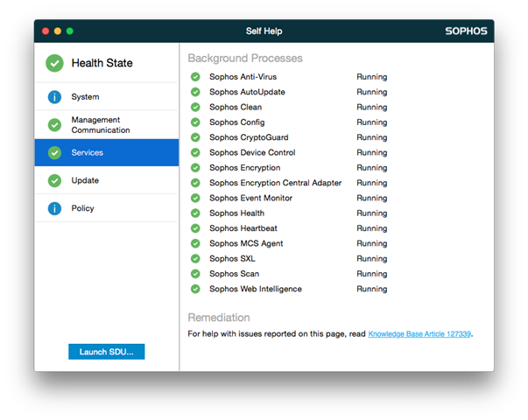Go to the Update section
The image size is (528, 420).
[85, 180]
